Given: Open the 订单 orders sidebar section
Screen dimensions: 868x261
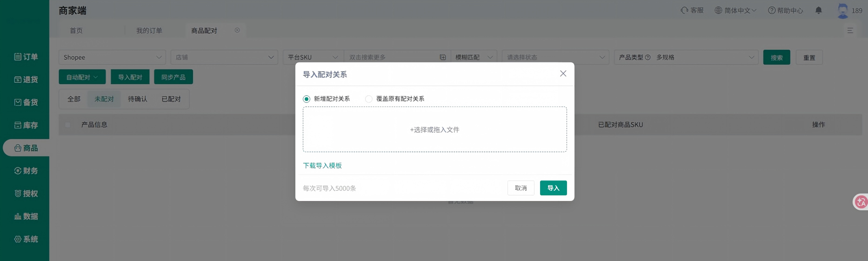Looking at the screenshot, I should (26, 57).
